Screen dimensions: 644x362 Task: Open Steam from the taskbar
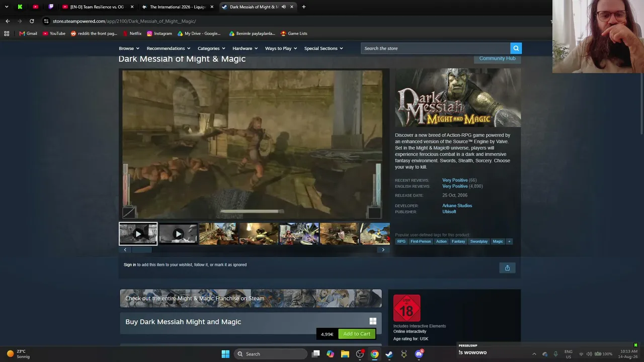point(389,354)
